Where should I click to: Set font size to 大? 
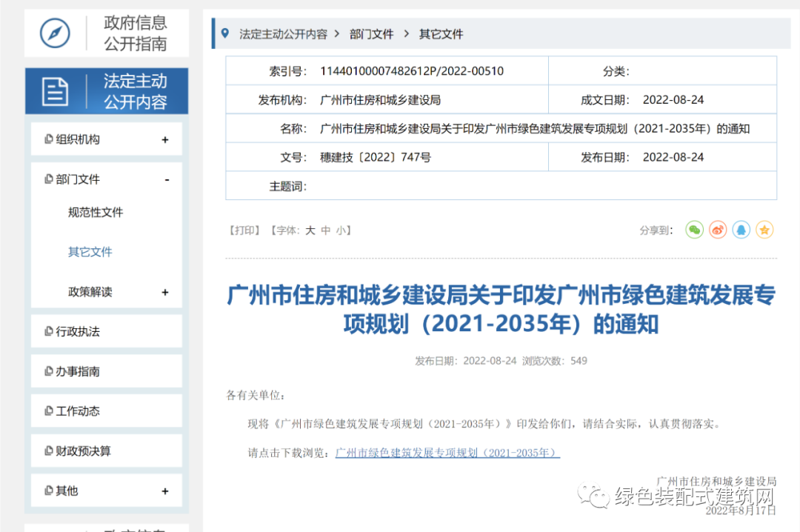pyautogui.click(x=310, y=230)
